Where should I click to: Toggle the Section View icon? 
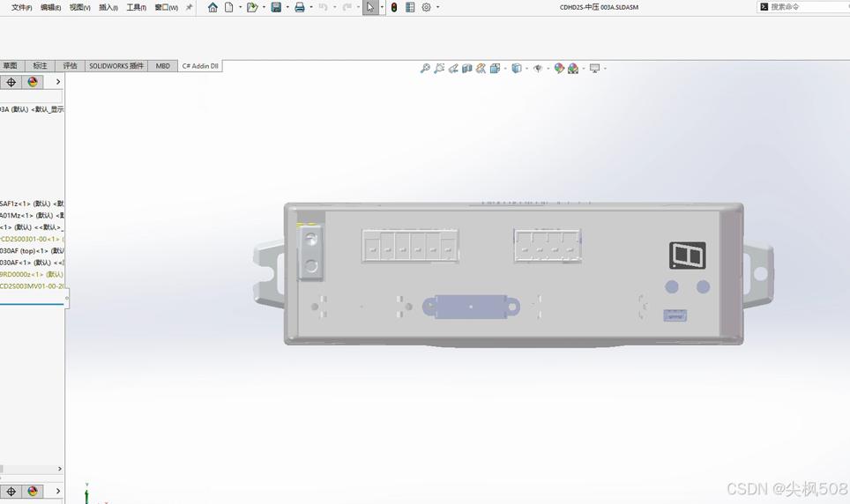point(466,68)
